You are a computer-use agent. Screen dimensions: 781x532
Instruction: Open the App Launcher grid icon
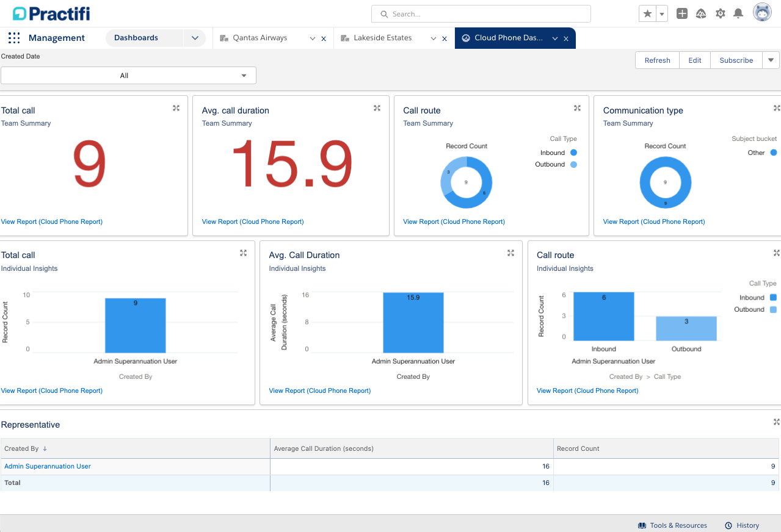click(x=13, y=38)
